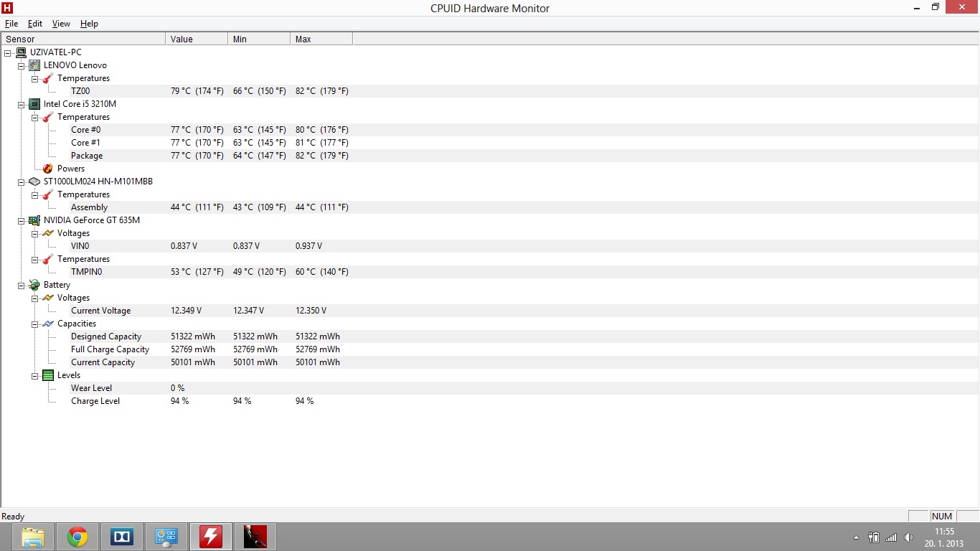980x551 pixels.
Task: Click the thermometer icon under NVIDIA GeForce
Action: click(48, 259)
